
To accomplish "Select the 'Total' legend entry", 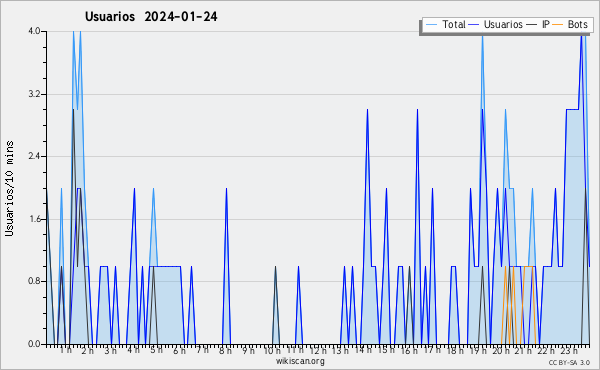I will (x=454, y=24).
